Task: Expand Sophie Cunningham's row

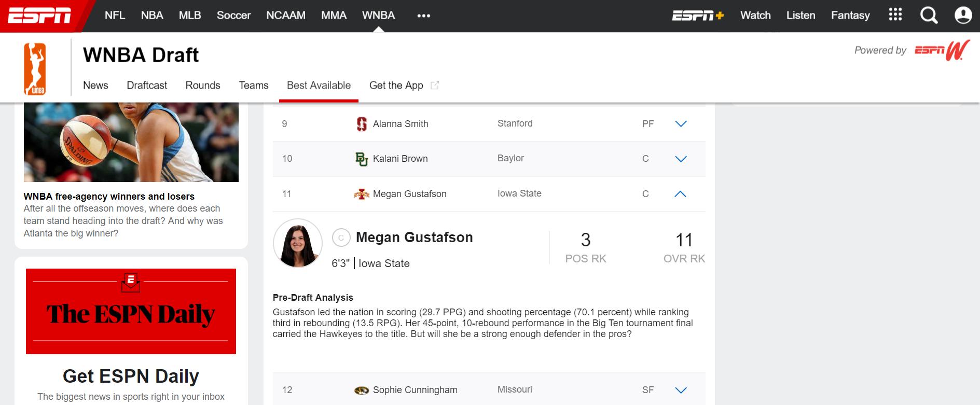Action: (x=681, y=390)
